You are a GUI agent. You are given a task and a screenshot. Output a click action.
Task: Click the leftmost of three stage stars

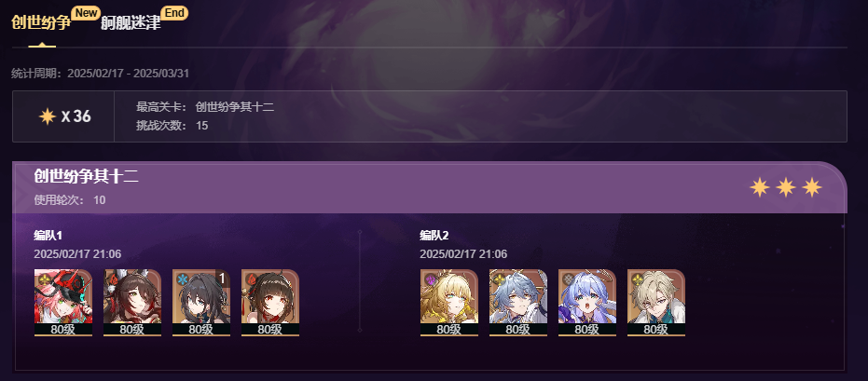(760, 187)
